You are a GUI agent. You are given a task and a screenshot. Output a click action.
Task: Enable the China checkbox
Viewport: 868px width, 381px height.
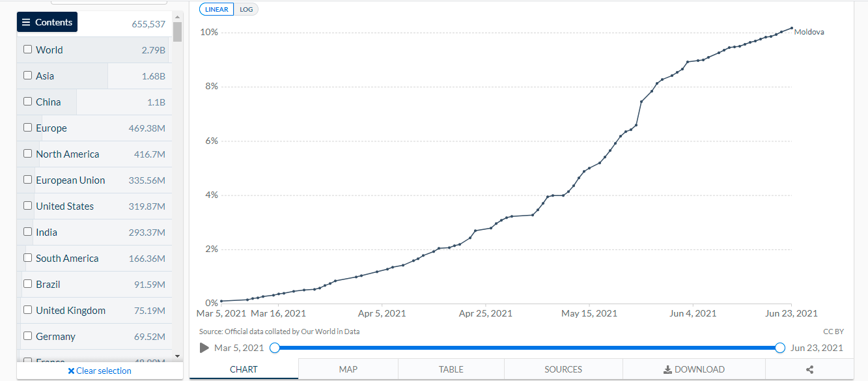tap(27, 102)
